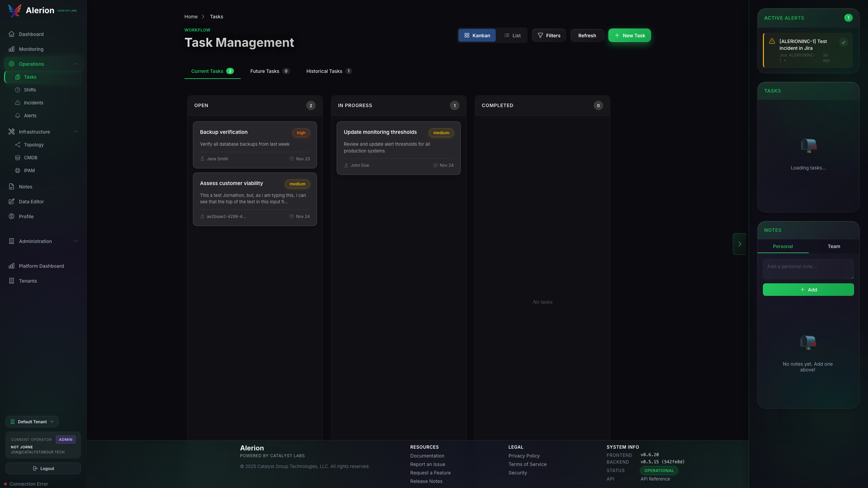Viewport: 868px width, 488px height.
Task: Switch to Kanban view
Action: pyautogui.click(x=477, y=36)
